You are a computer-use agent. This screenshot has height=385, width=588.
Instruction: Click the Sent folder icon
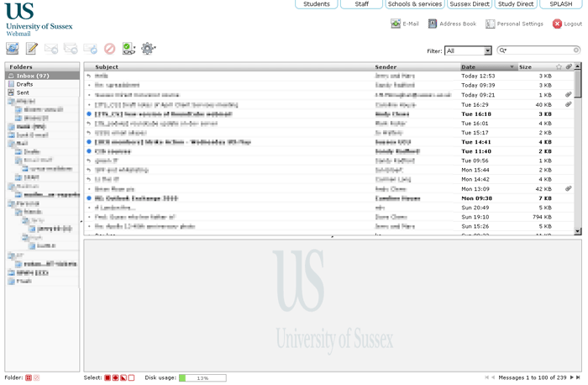coord(11,92)
